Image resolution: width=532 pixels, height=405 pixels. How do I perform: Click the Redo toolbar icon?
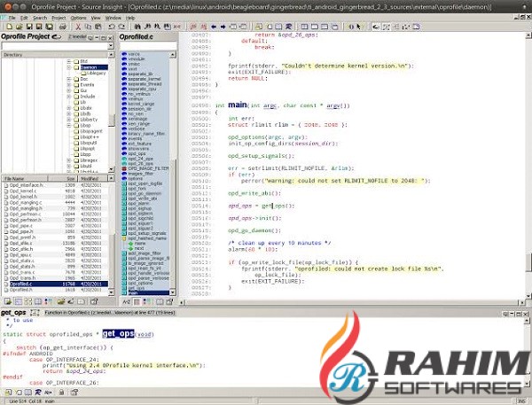tap(121, 27)
